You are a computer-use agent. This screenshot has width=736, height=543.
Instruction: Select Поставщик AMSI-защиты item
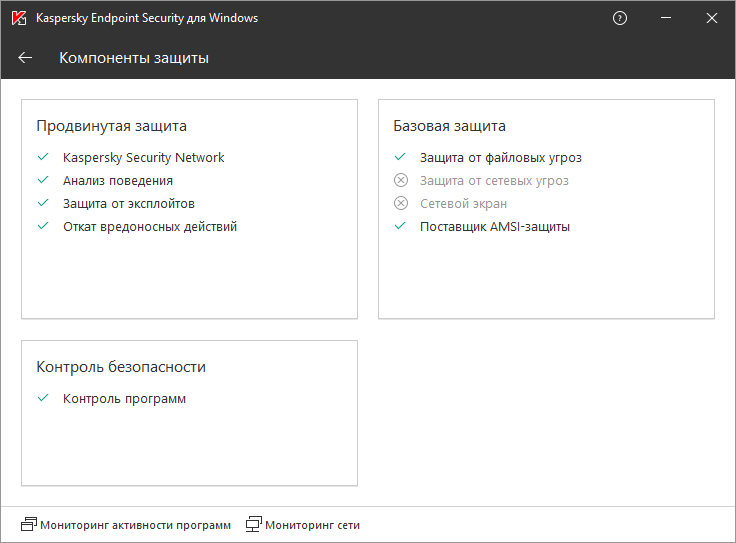[495, 227]
